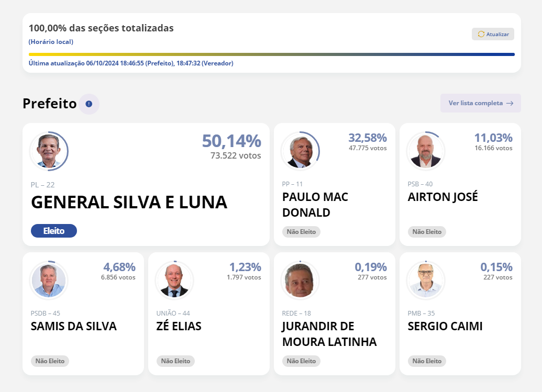Screen dimensions: 542x392
Task: Select the GENERAL SILVA E LUNA name
Action: click(x=129, y=203)
